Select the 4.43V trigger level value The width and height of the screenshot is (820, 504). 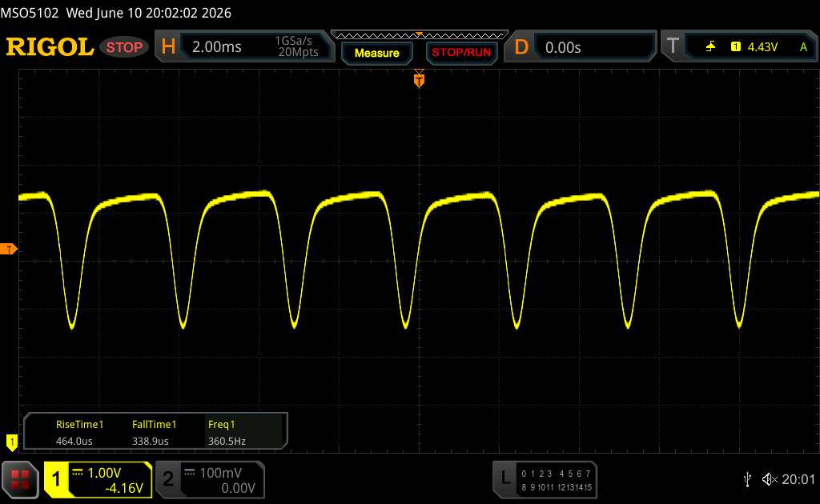point(762,47)
